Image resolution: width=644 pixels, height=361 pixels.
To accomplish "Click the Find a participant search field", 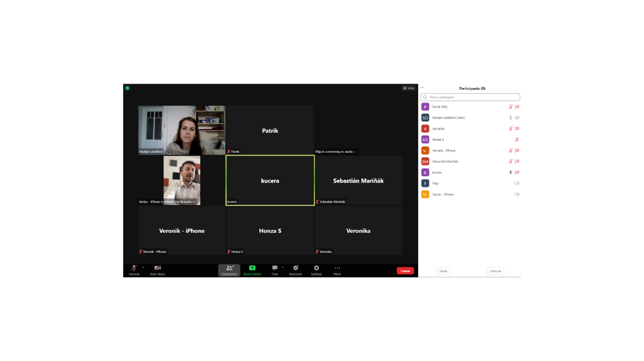I will point(471,97).
